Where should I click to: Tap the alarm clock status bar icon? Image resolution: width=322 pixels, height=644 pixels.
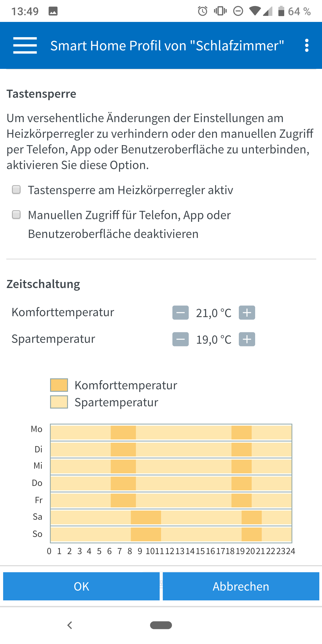[x=203, y=11]
